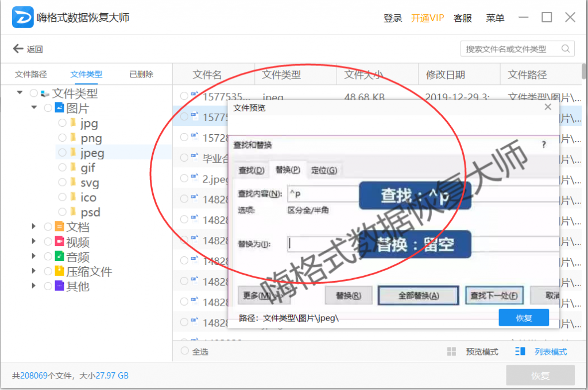Click the png folder icon
The height and width of the screenshot is (390, 588).
pyautogui.click(x=73, y=138)
